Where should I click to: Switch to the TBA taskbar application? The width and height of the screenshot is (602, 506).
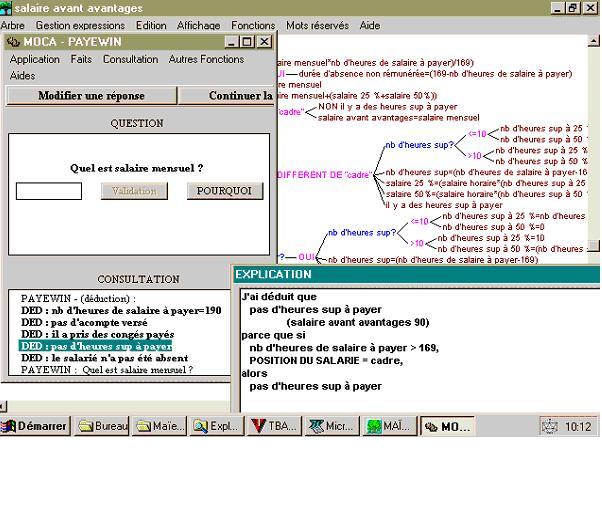click(274, 426)
